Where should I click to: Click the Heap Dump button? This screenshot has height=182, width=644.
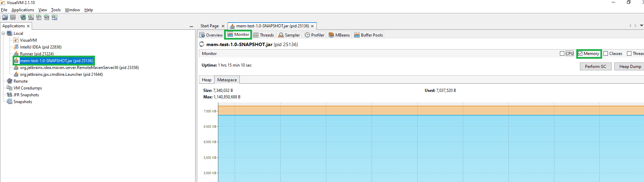pos(630,67)
